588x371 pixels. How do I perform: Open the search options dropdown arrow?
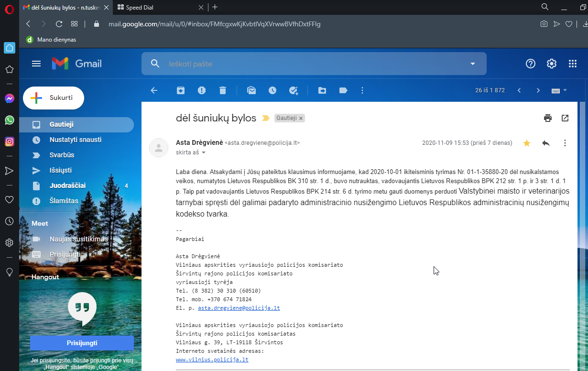point(473,64)
